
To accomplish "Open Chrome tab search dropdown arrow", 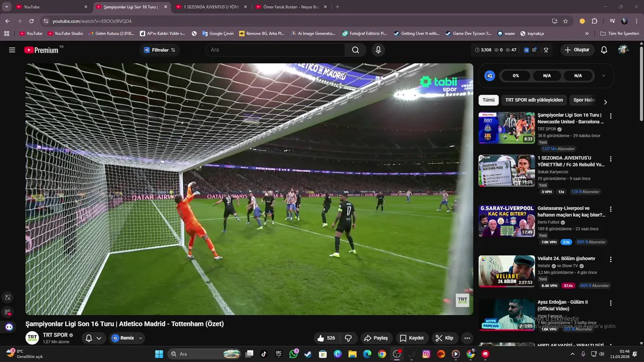I will pyautogui.click(x=7, y=7).
